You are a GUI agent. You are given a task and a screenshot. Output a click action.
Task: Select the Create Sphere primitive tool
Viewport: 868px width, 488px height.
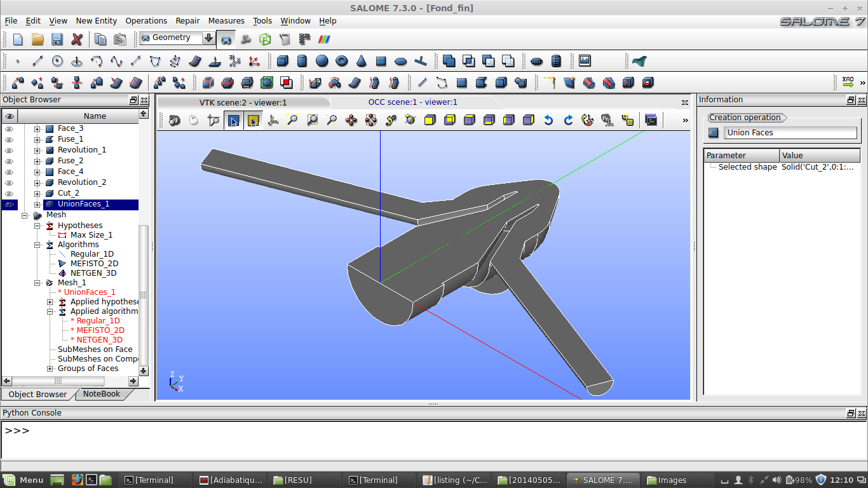(322, 61)
